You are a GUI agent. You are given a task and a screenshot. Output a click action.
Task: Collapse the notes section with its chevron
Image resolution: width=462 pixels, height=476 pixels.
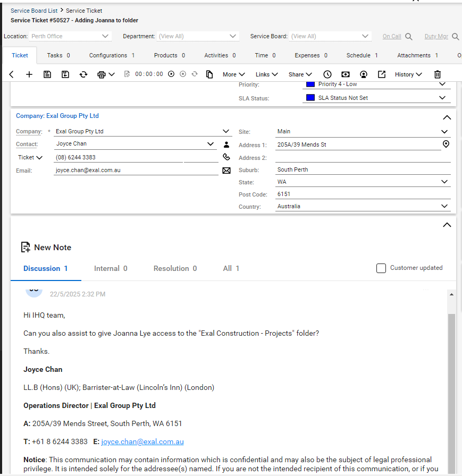447,225
